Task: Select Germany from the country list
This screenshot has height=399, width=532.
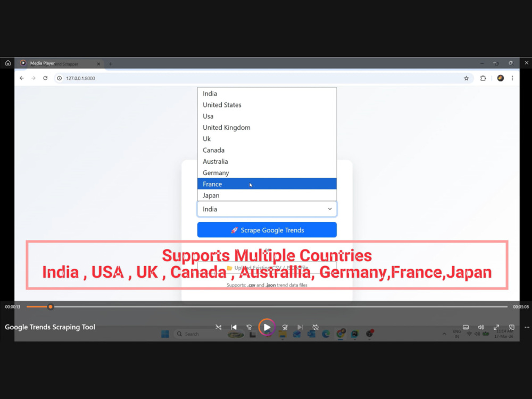Action: (267, 173)
